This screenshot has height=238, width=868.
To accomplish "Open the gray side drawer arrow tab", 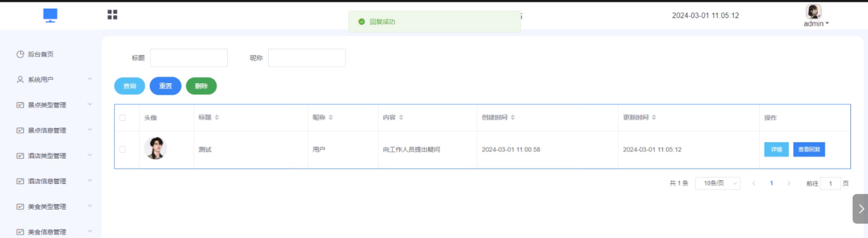I will 860,209.
